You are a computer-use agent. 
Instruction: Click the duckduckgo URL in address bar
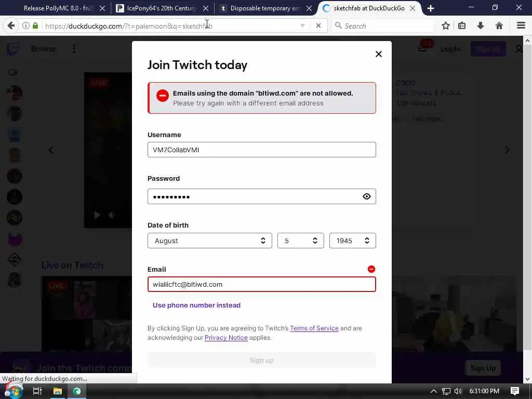point(129,26)
